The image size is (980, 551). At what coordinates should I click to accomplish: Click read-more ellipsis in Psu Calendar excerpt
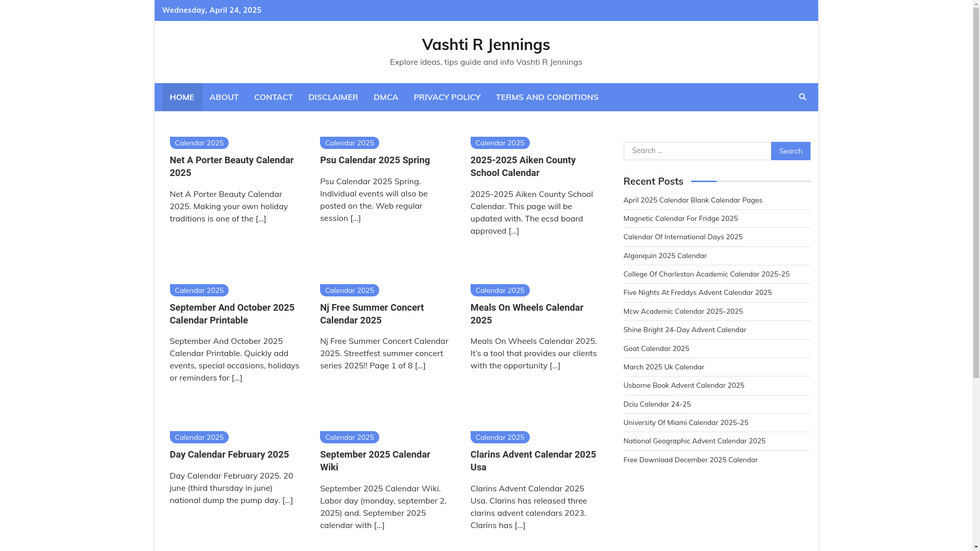356,218
